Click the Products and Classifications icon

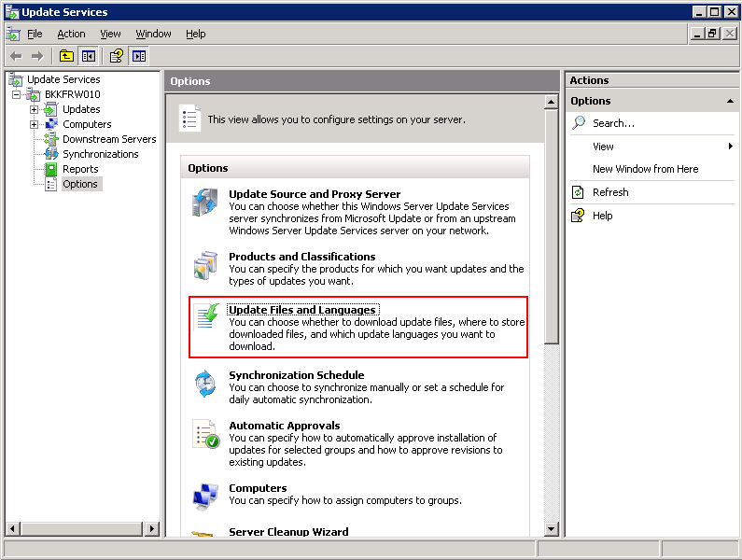click(205, 265)
